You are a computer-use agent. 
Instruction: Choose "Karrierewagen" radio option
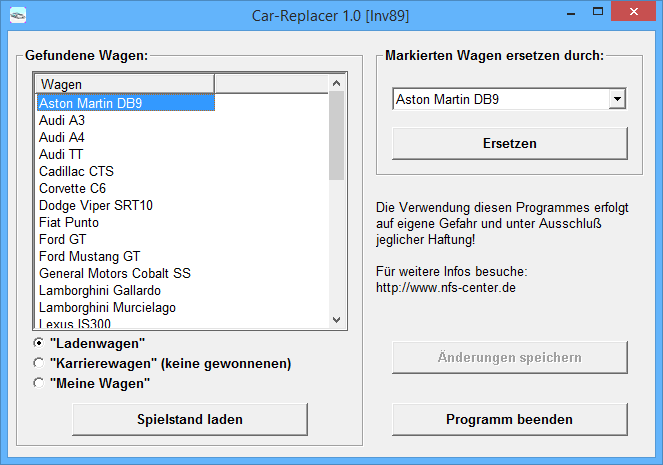tap(39, 363)
